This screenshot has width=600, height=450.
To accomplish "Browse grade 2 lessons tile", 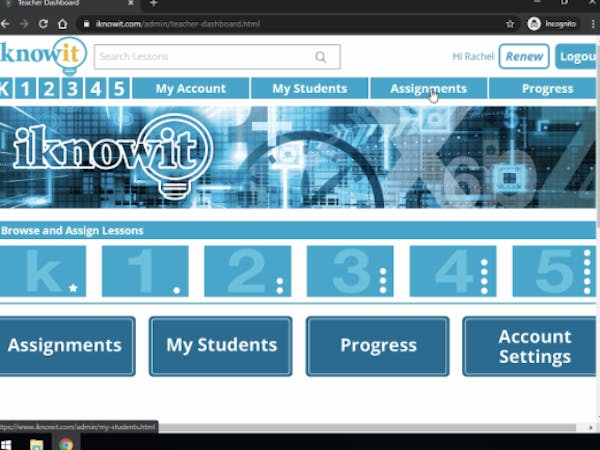I will (x=248, y=271).
